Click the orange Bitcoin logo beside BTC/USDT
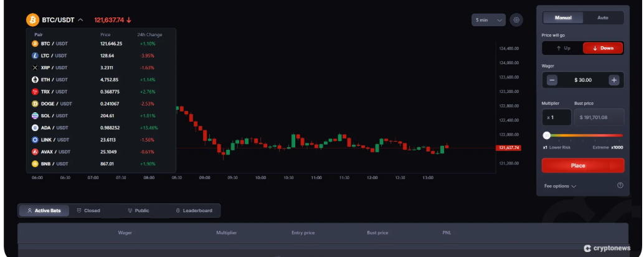 coord(32,20)
